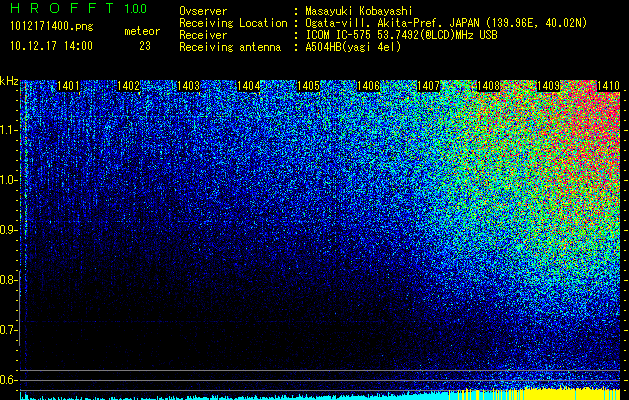Click the 1403 time marker
Viewport: 629px width, 400px height.
pos(188,86)
